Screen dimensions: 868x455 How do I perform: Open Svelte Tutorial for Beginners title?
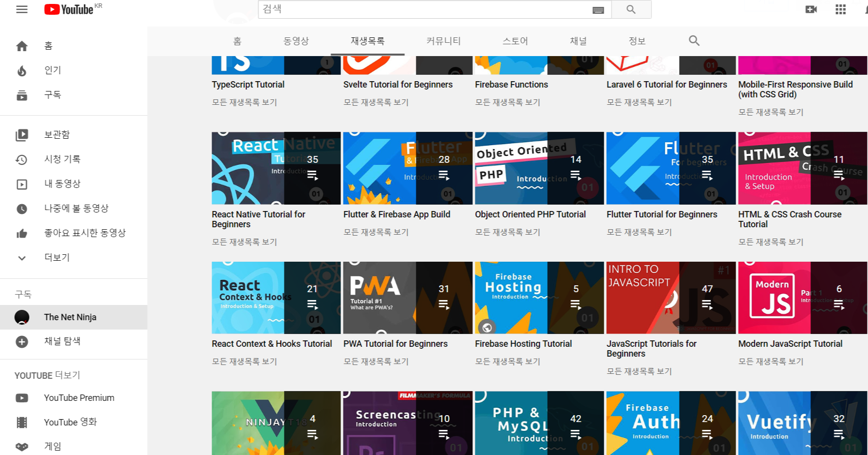point(398,85)
